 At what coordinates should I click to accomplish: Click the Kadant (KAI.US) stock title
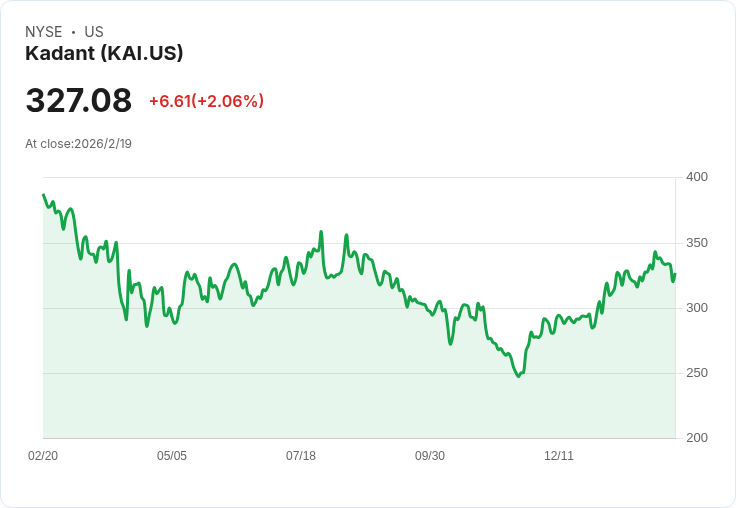click(104, 54)
